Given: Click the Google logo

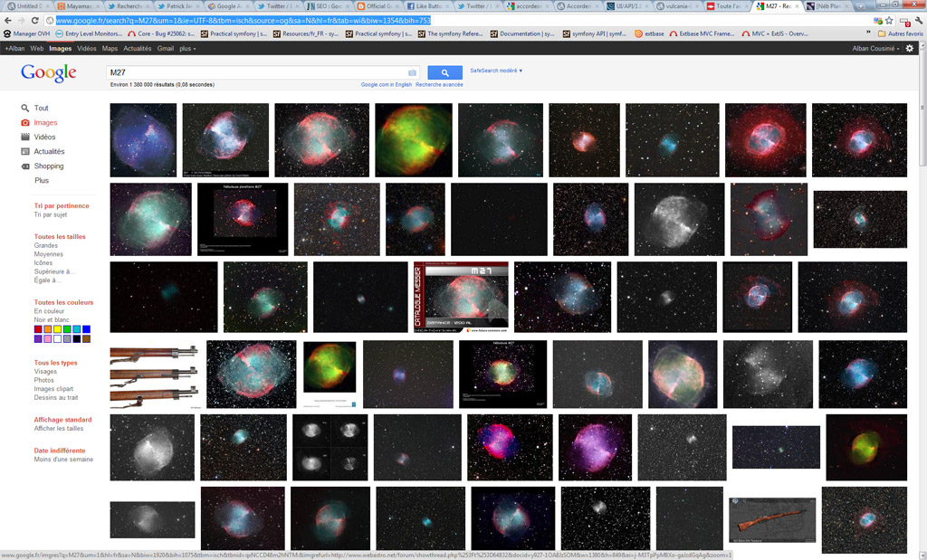Looking at the screenshot, I should tap(47, 72).
